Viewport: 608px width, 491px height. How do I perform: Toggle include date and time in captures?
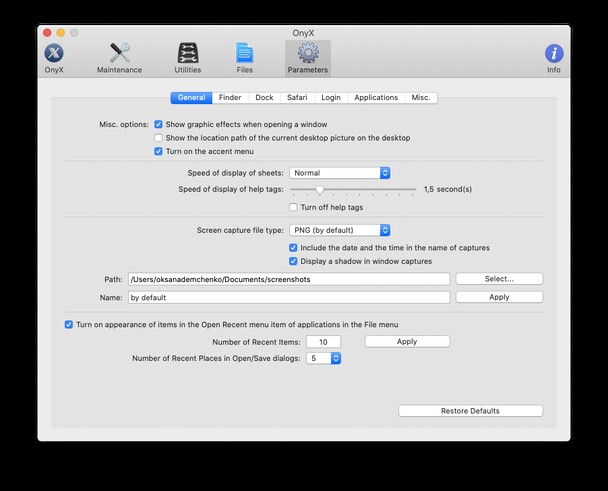[x=293, y=248]
